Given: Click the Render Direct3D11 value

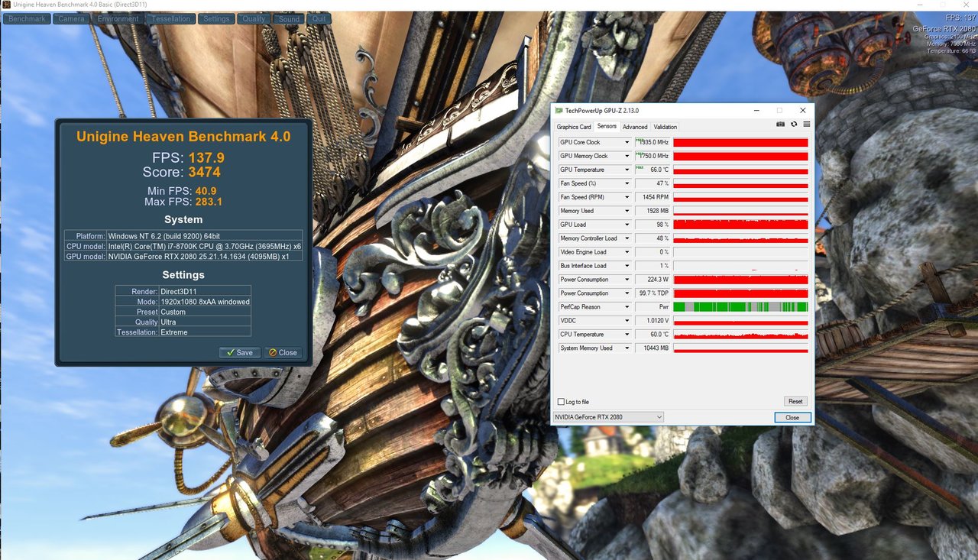Looking at the screenshot, I should coord(180,291).
